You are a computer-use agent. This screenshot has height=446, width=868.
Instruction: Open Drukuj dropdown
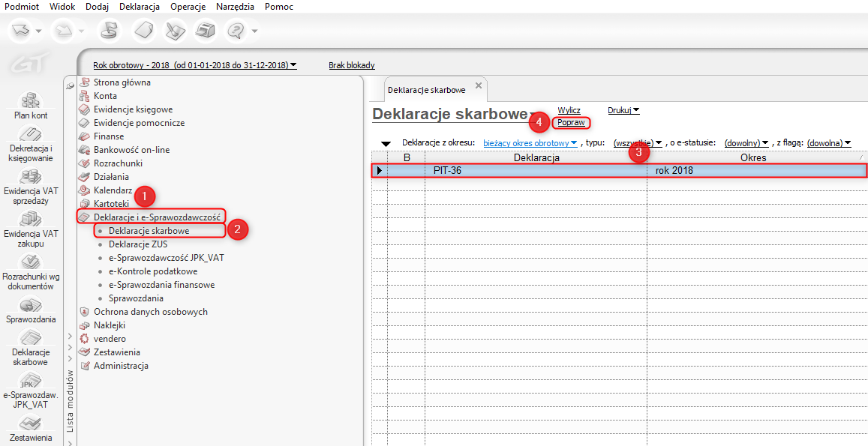[x=624, y=110]
